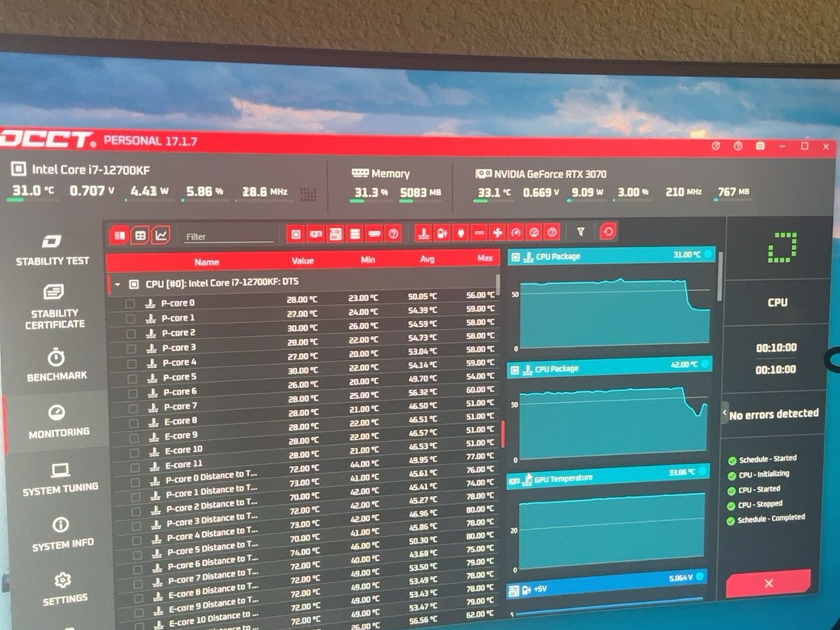The height and width of the screenshot is (630, 840).
Task: Toggle the storage sensor filter icon
Action: click(x=355, y=234)
